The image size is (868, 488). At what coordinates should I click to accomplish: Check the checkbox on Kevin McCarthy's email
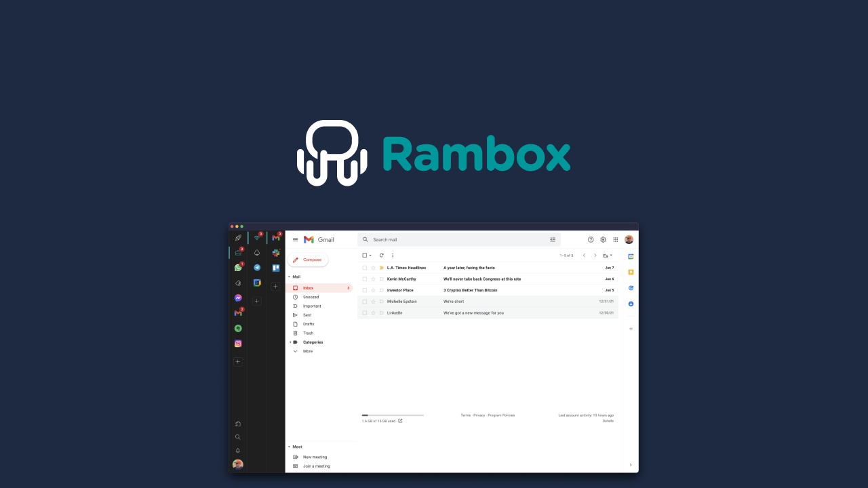pos(365,279)
